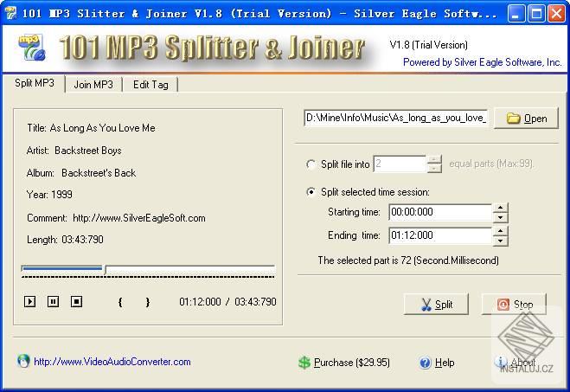Screen dimensions: 570x392
Task: Click the title bar application icon
Action: tap(11, 14)
